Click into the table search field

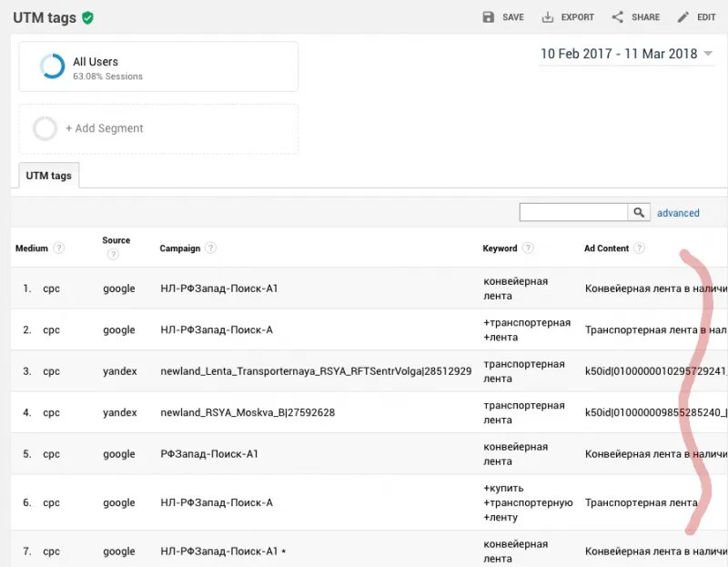573,212
